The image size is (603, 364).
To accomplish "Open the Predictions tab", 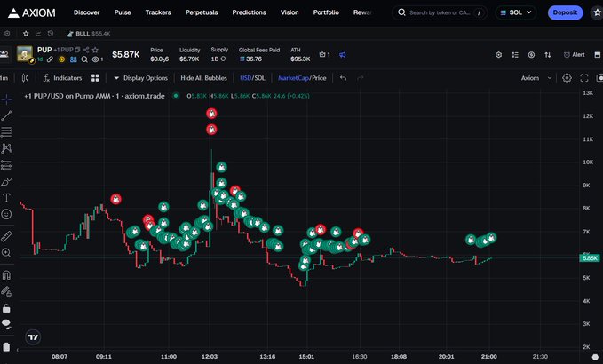I will click(x=249, y=12).
